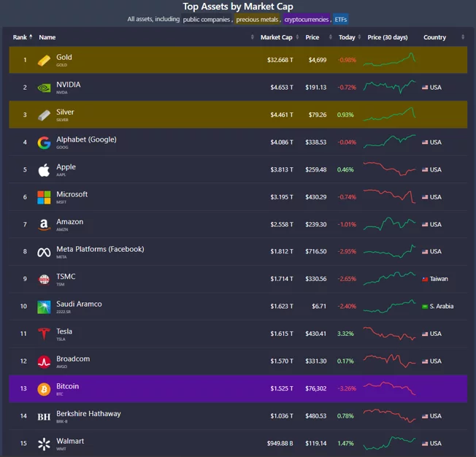
Task: Open the Apple company link
Action: point(66,166)
